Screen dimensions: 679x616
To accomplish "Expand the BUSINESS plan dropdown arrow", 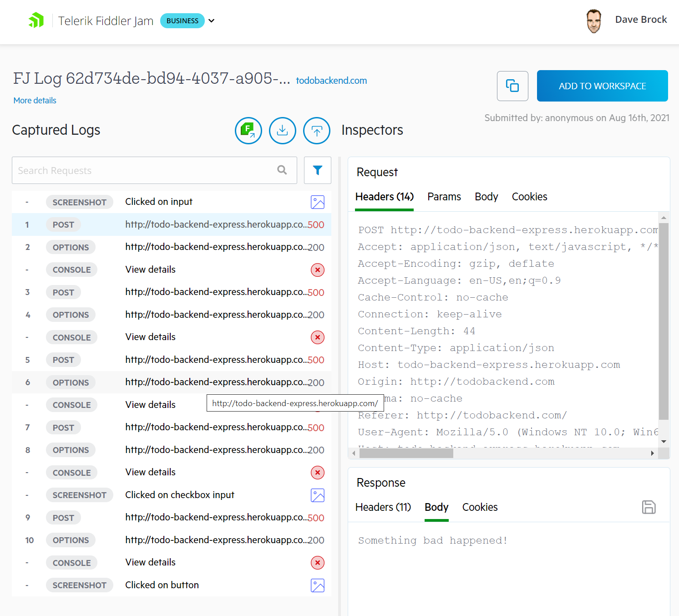I will [212, 20].
